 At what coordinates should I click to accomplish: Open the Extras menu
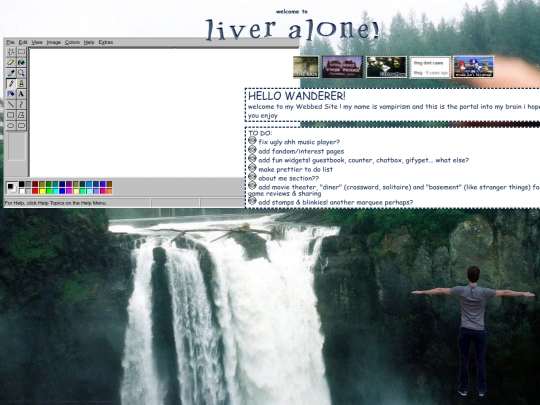coord(106,42)
